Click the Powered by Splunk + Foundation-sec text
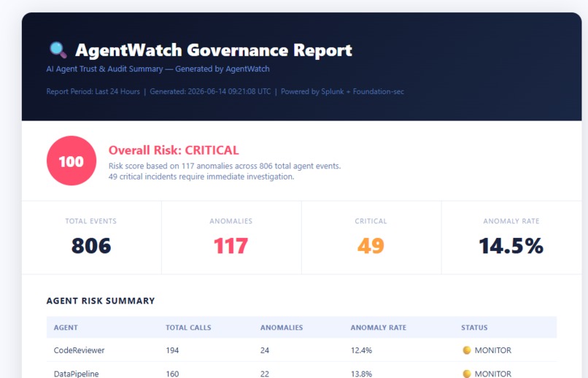588x378 pixels. pyautogui.click(x=342, y=91)
